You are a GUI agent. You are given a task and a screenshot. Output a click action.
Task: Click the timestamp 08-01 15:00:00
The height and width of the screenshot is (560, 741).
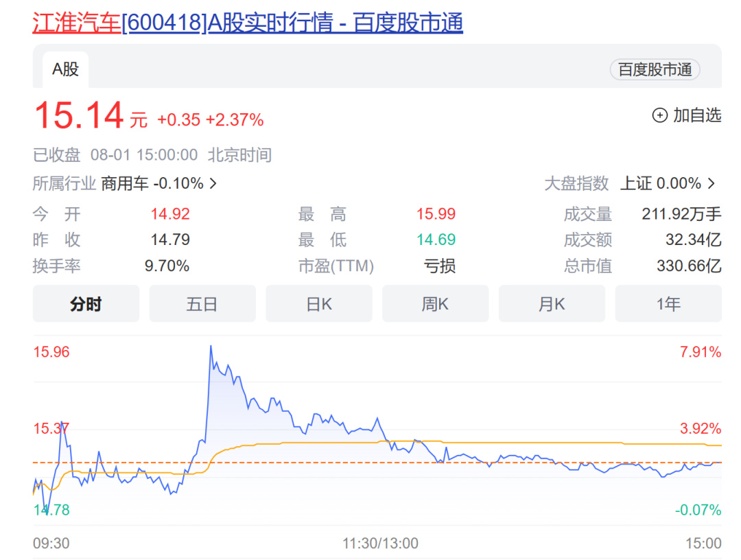point(144,155)
